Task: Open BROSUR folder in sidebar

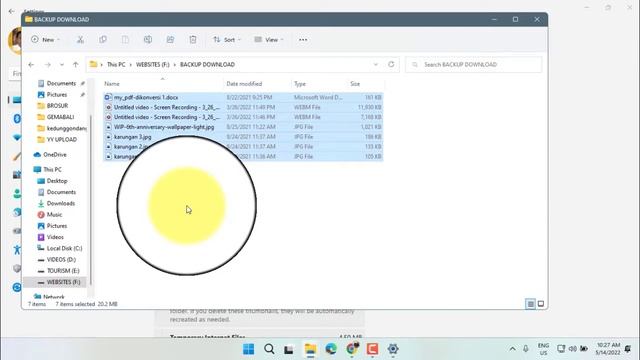Action: pyautogui.click(x=53, y=106)
